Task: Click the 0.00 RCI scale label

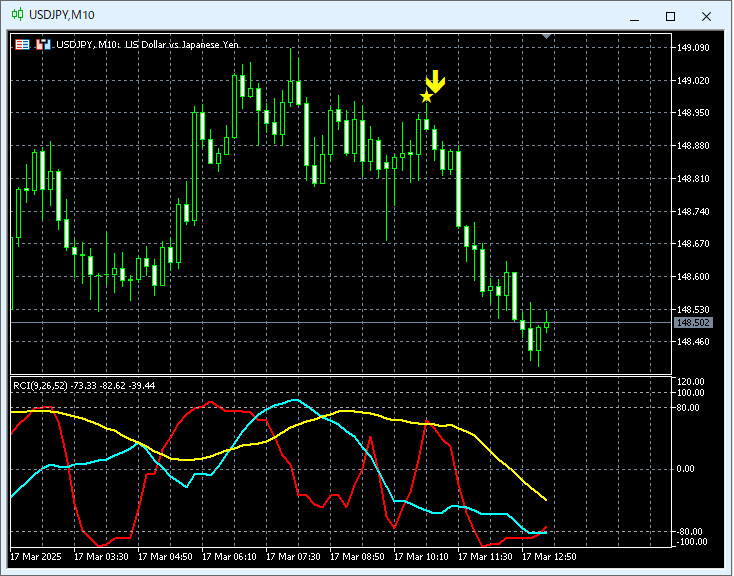Action: [x=686, y=469]
